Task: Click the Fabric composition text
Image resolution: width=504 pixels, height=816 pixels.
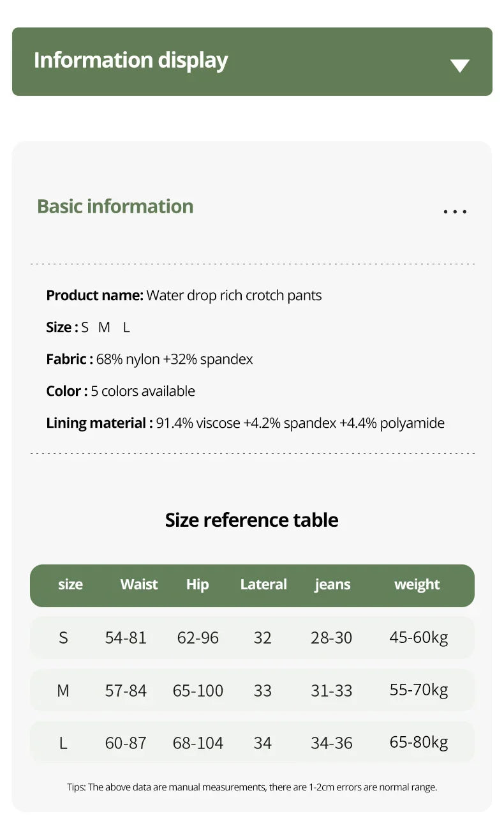Action: pos(175,359)
